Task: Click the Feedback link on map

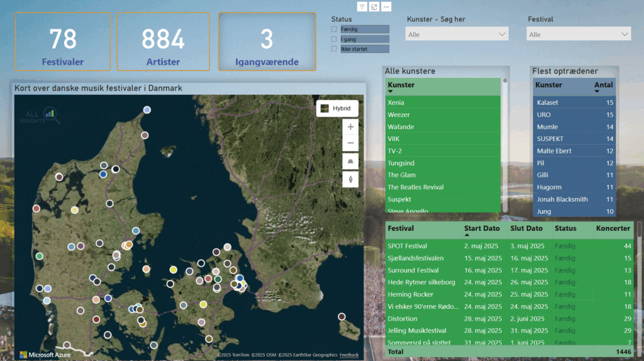Action: 349,355
